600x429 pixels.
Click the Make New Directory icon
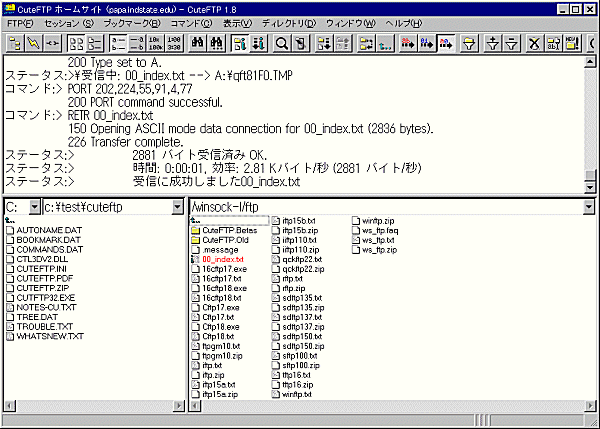[572, 44]
